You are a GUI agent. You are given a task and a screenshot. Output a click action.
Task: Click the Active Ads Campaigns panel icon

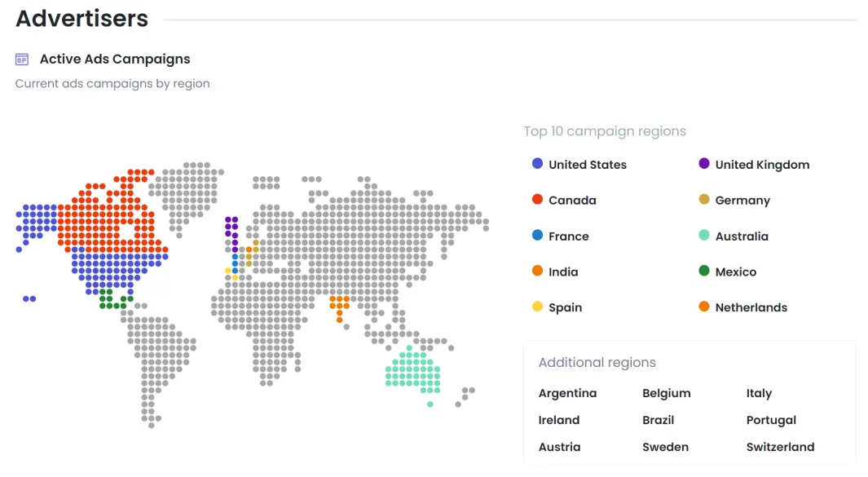click(21, 60)
